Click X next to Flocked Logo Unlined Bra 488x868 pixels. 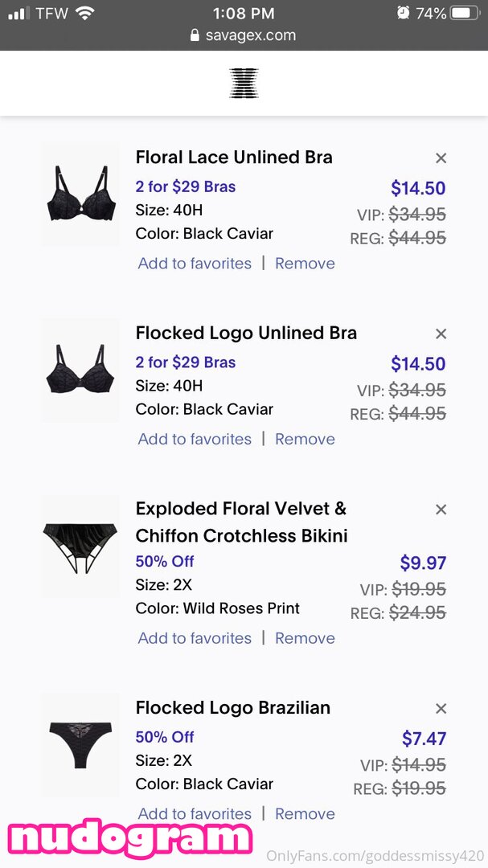pyautogui.click(x=441, y=334)
